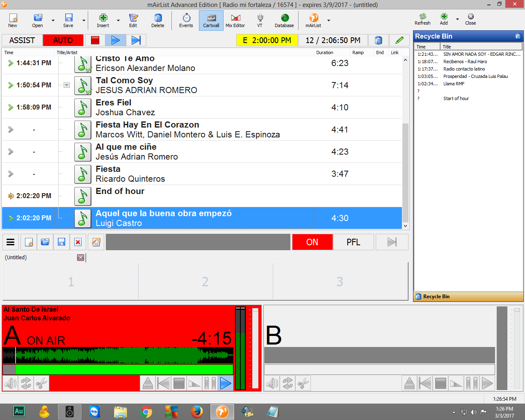Viewport: 525px width, 420px height.
Task: Click cartwall gray Next button
Action: click(x=392, y=242)
